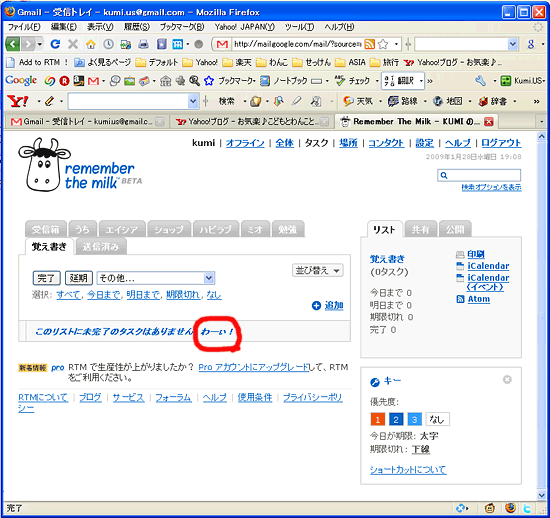Click the Yahoo! Y! logo on toolbar
This screenshot has height=518, width=550.
[18, 101]
